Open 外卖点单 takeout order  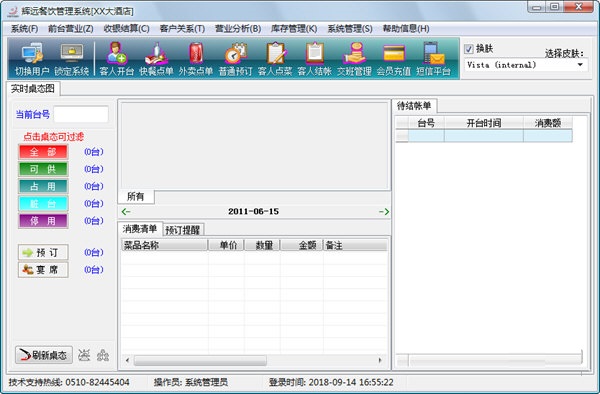click(196, 58)
